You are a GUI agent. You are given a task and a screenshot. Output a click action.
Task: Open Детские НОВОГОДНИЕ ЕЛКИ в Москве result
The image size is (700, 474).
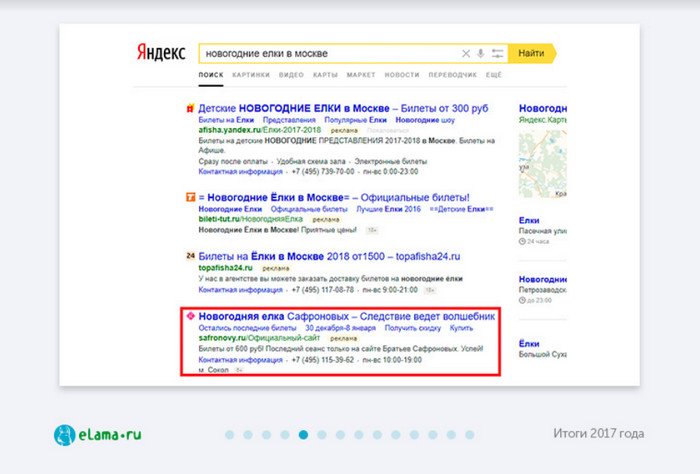[343, 108]
